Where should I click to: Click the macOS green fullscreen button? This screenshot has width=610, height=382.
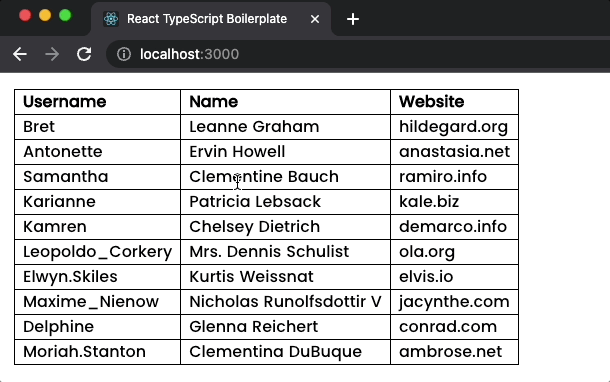tap(65, 16)
